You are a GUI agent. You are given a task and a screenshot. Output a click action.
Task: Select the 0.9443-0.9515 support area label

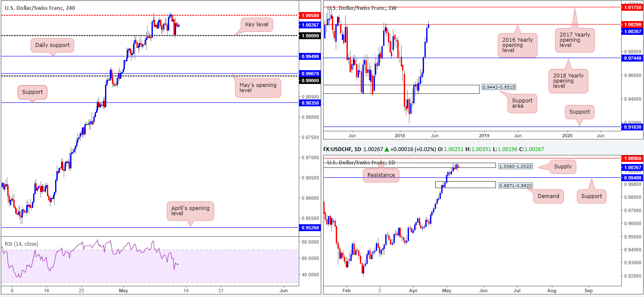coord(498,87)
